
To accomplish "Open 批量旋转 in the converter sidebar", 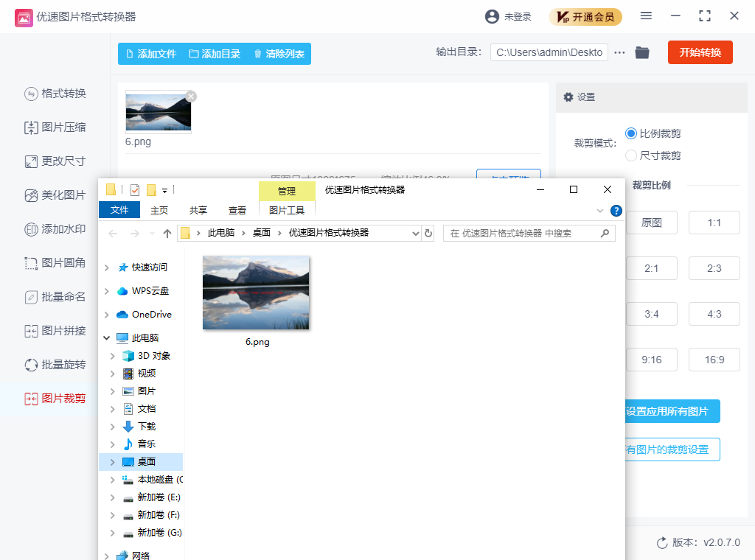I will tap(55, 365).
